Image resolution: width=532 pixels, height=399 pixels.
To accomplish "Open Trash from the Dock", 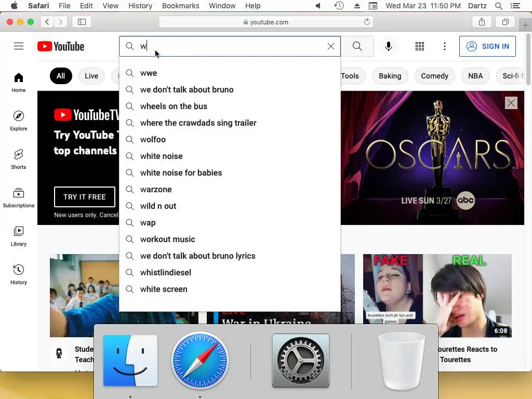I will point(402,361).
